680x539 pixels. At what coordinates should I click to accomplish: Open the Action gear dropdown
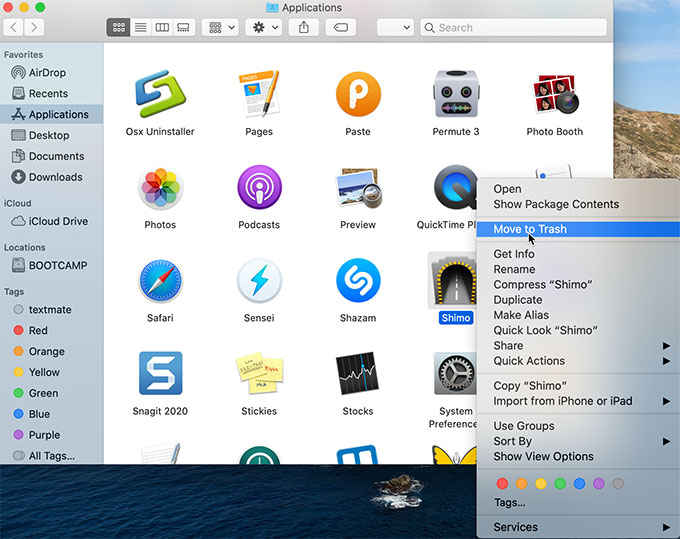tap(263, 28)
